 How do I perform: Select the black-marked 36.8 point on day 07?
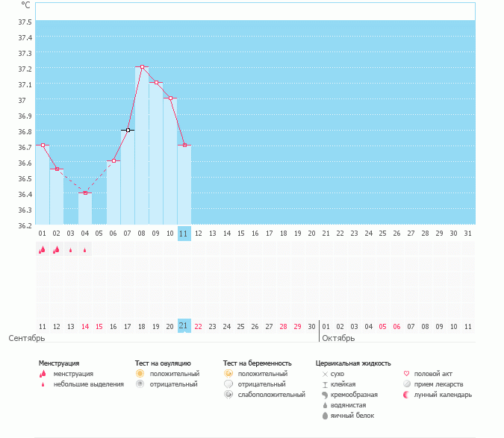[x=128, y=130]
